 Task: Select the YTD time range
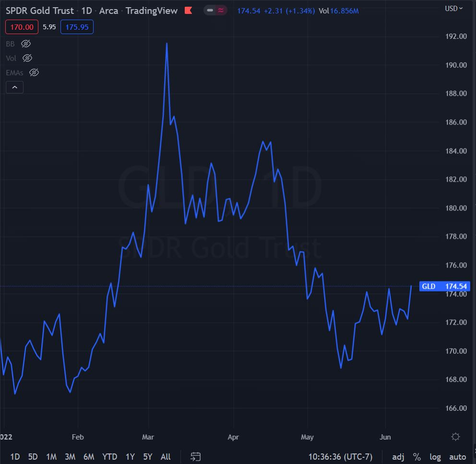pos(109,457)
